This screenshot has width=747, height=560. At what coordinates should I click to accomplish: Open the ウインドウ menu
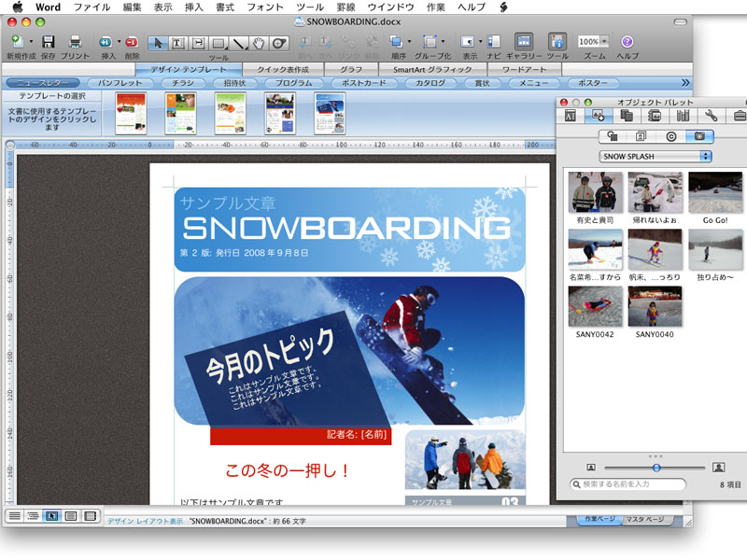(x=390, y=7)
